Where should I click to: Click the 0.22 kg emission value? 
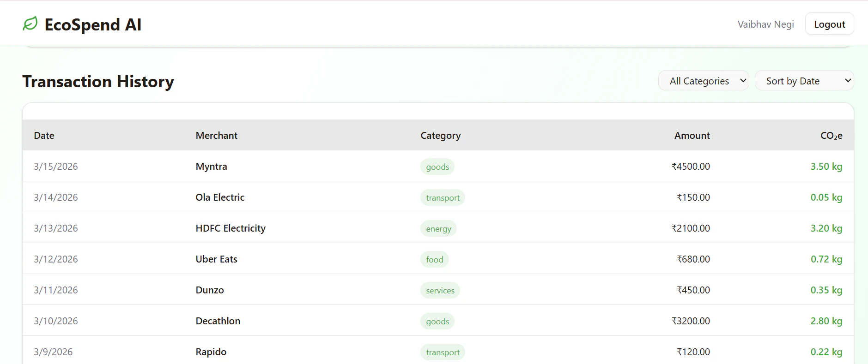coord(826,352)
